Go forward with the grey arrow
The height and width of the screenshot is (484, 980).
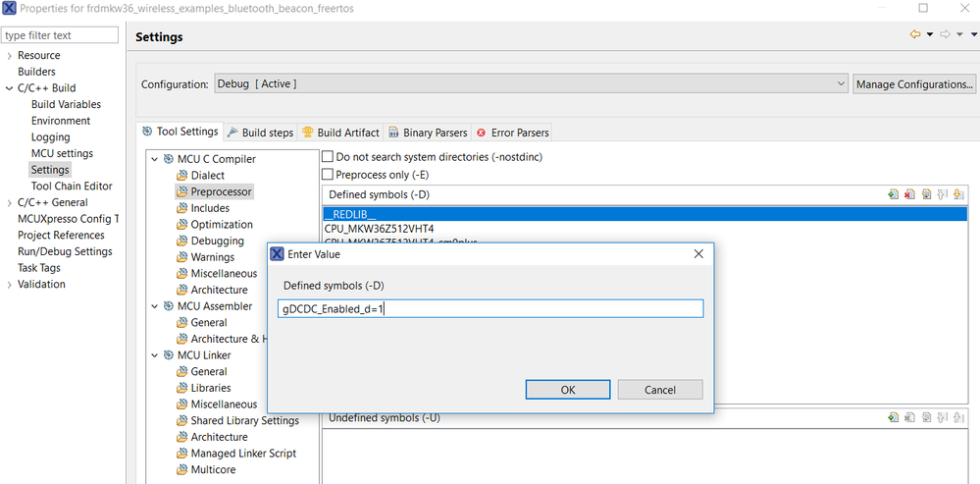pos(946,35)
